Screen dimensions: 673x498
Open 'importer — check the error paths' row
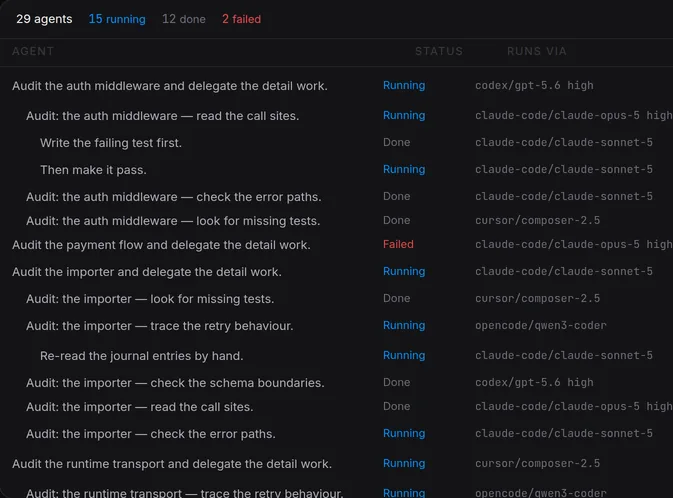(336, 434)
